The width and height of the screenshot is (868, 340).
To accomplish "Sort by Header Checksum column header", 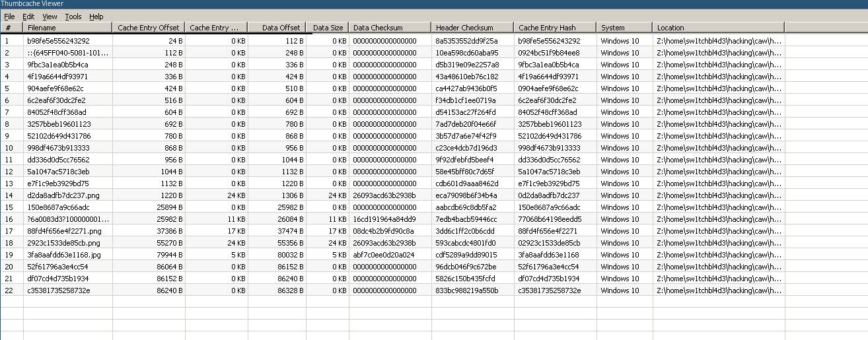I will (x=472, y=28).
